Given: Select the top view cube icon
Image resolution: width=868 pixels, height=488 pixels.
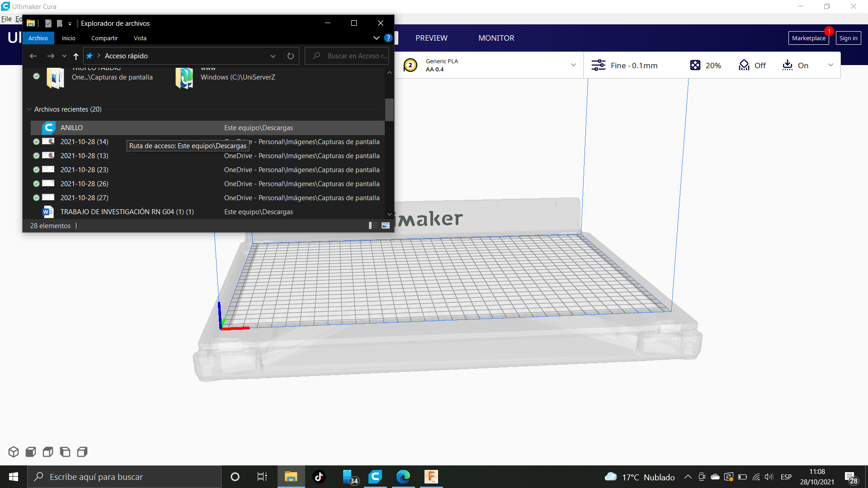Looking at the screenshot, I should 48,451.
